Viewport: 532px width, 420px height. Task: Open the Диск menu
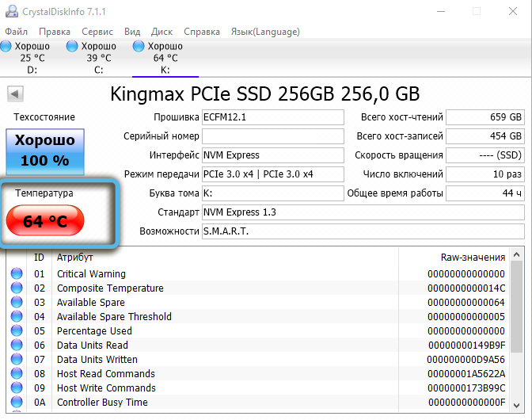click(x=161, y=32)
